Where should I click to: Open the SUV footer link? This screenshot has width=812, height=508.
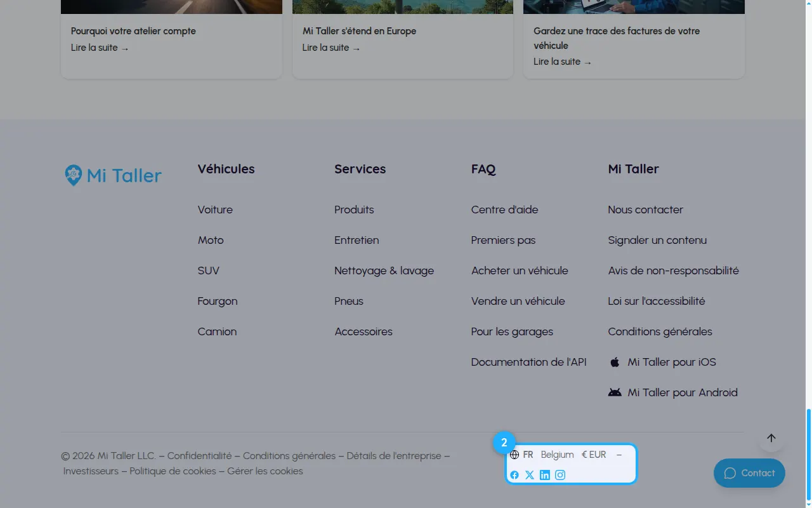click(209, 271)
